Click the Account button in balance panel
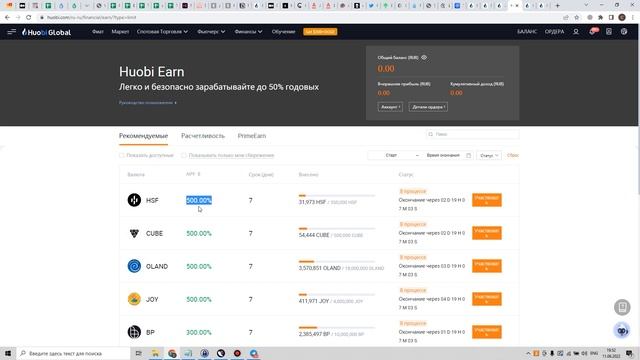The width and height of the screenshot is (640, 360). coord(391,107)
